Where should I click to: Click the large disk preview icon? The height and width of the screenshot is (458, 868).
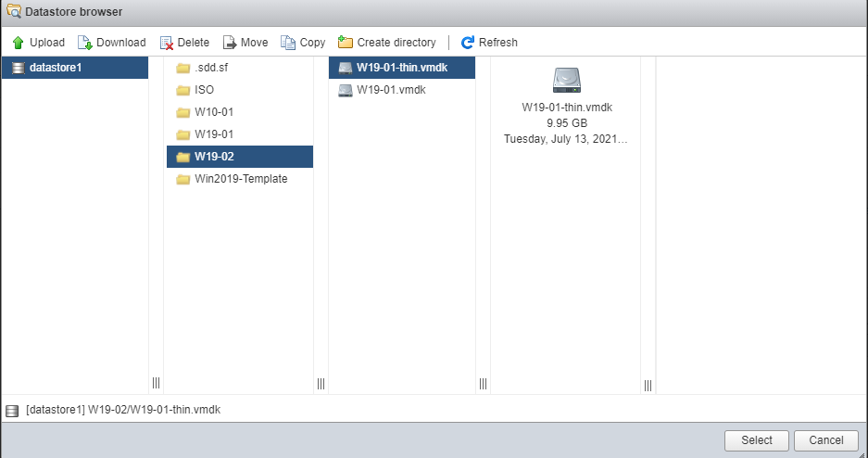click(x=567, y=81)
